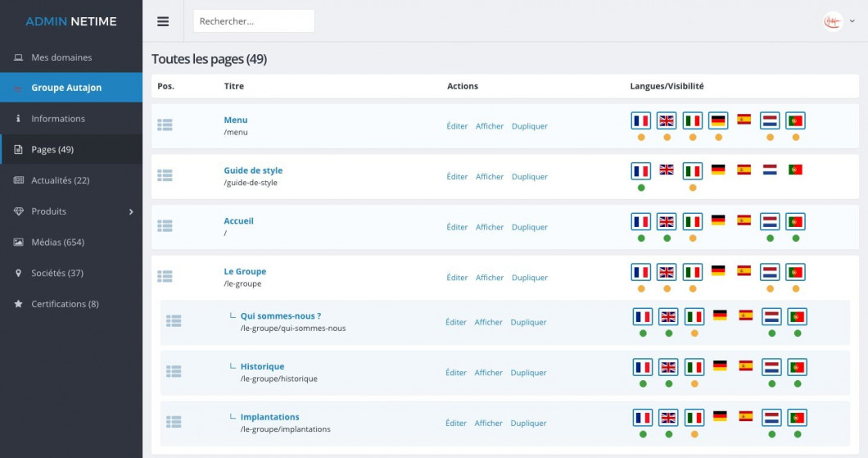Click Afficher for Accueil page

coord(490,227)
